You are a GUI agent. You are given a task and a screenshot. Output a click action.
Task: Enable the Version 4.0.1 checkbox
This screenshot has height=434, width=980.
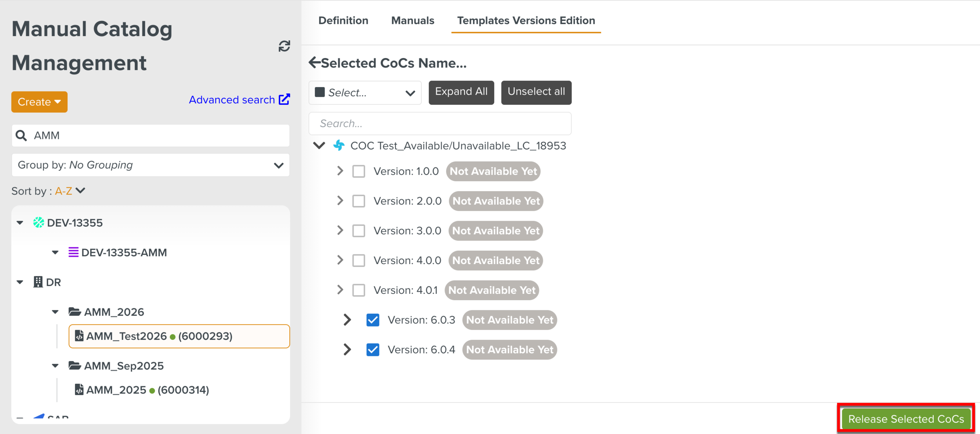tap(358, 290)
